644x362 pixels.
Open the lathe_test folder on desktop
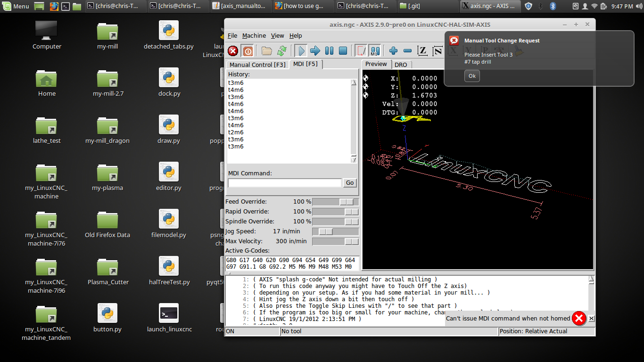coord(47,130)
